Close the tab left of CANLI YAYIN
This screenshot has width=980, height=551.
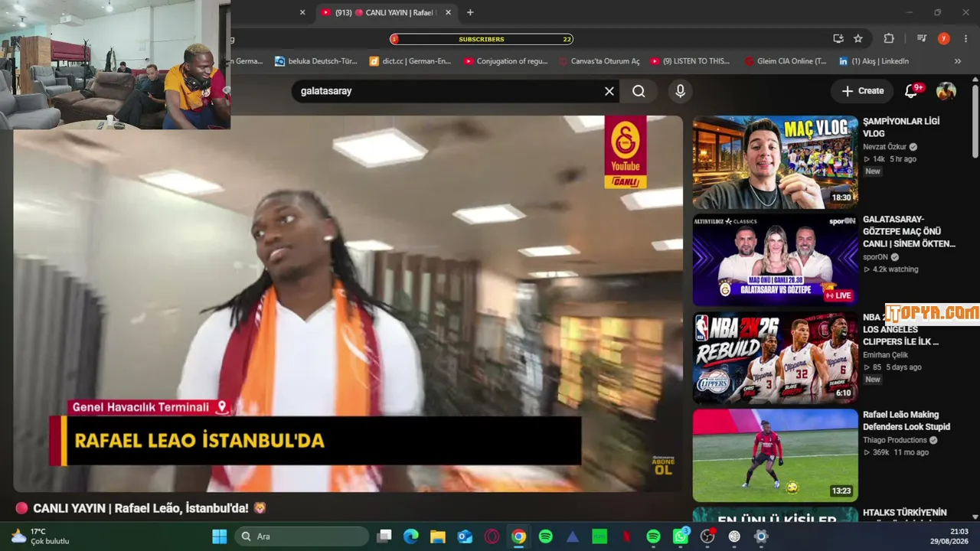tap(302, 12)
